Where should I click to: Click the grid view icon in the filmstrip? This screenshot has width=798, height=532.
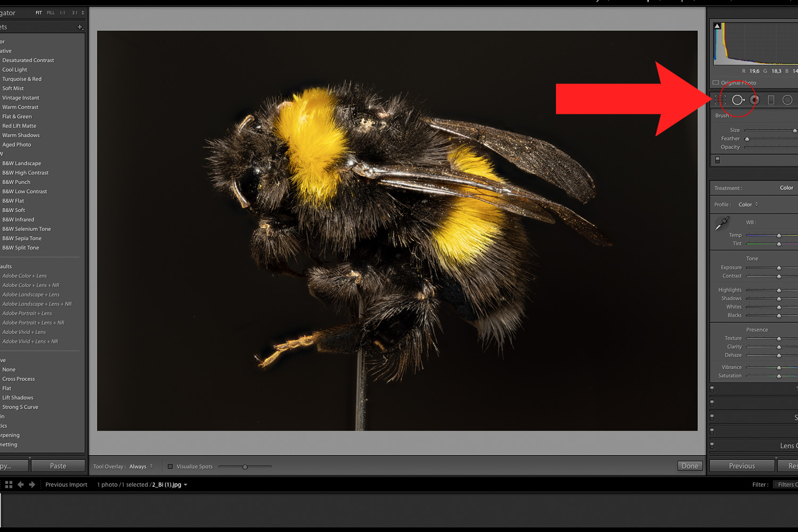[8, 484]
